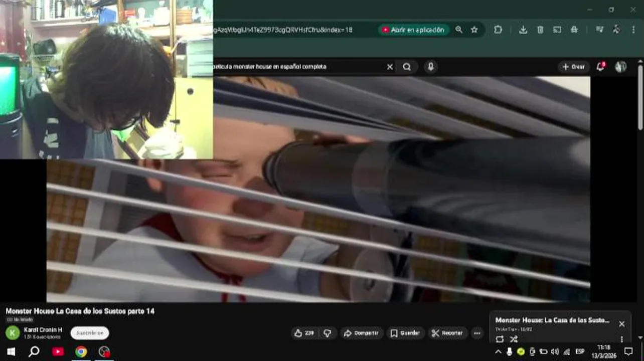Click the incognito-style extension icon
Screen dimensions: 644x361
click(574, 30)
